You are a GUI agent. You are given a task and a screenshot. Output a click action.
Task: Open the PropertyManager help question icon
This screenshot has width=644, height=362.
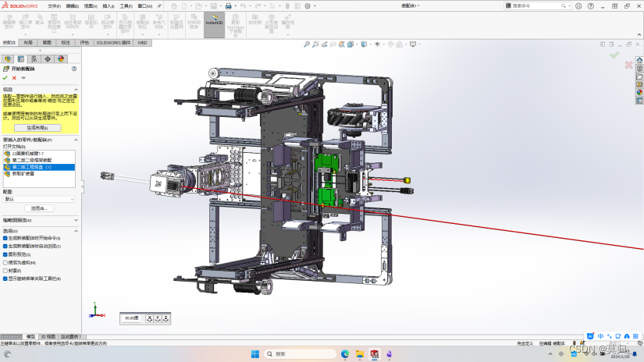pos(74,69)
